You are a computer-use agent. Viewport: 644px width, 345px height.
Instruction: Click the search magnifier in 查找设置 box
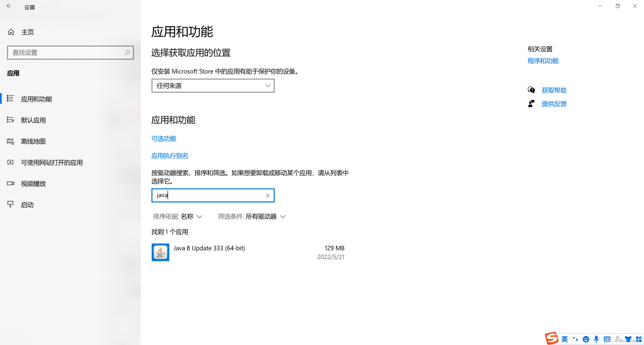pyautogui.click(x=127, y=52)
